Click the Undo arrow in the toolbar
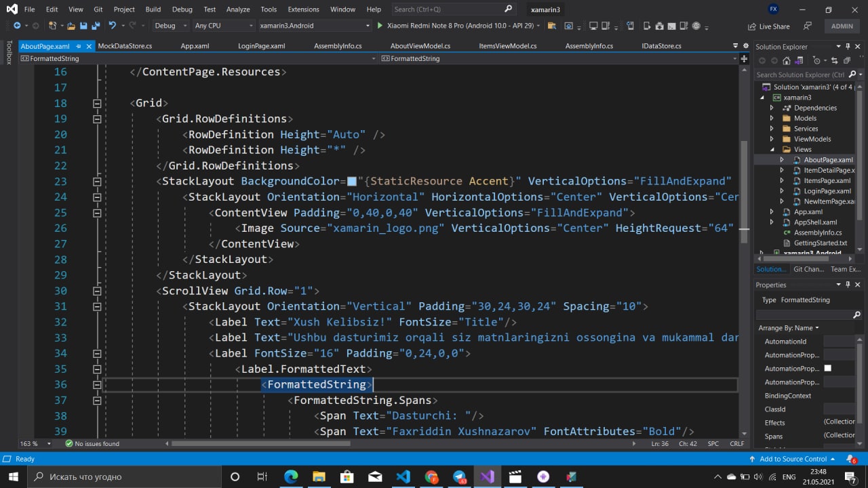The height and width of the screenshot is (488, 868). click(x=113, y=26)
